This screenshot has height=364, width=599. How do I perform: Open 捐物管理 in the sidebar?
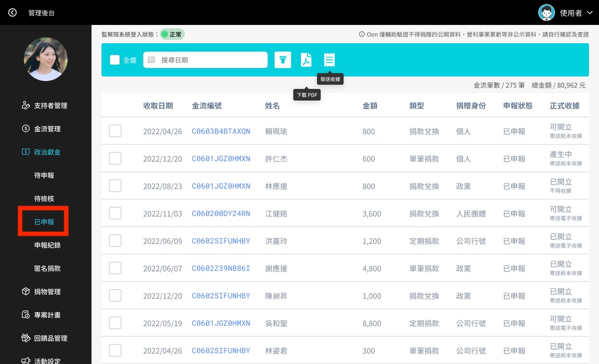click(46, 291)
